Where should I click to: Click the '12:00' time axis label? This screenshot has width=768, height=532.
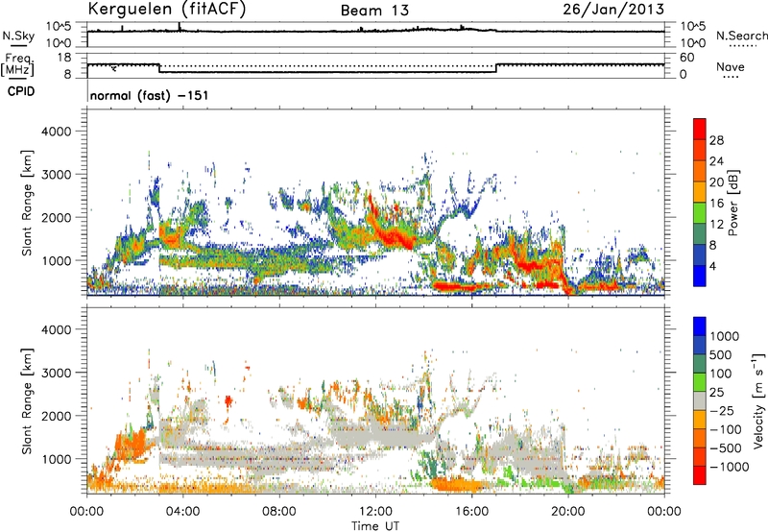(375, 512)
